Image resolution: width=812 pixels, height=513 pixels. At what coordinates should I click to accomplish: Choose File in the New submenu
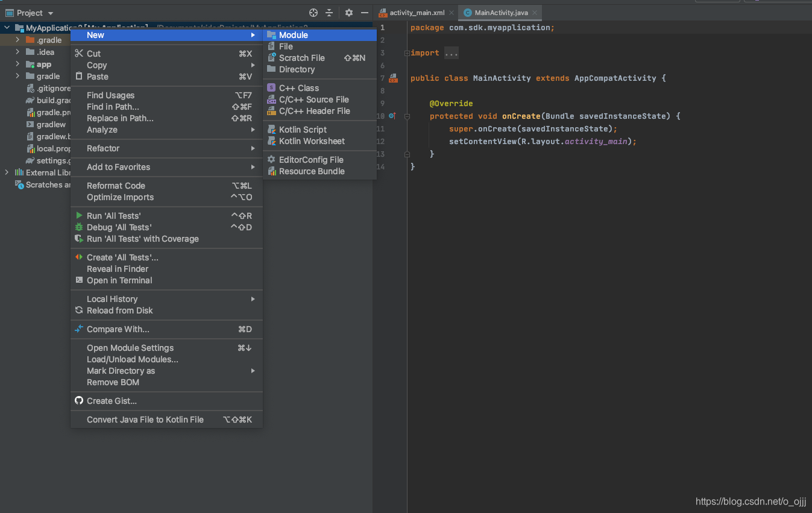click(x=320, y=46)
